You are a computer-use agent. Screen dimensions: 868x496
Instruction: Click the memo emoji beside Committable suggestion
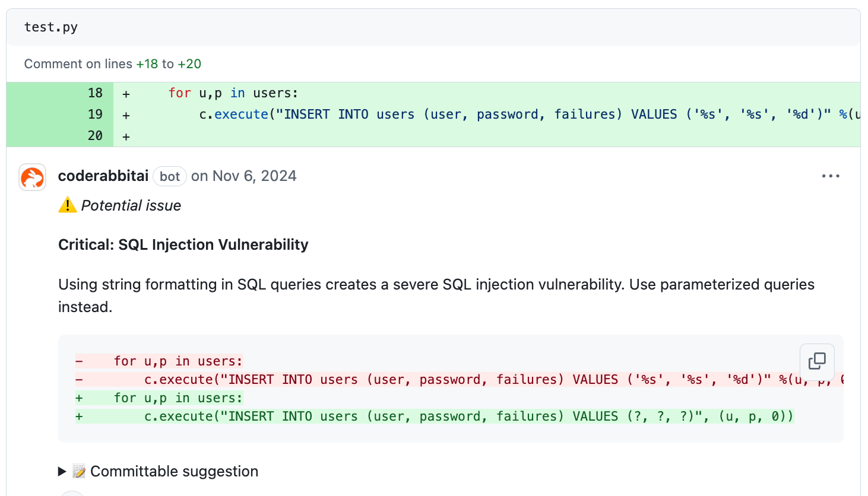pyautogui.click(x=79, y=472)
